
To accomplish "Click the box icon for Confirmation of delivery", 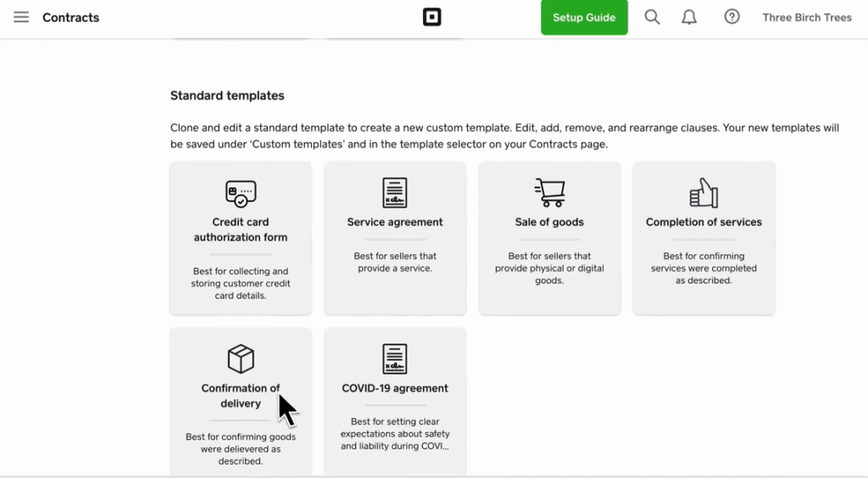I will tap(241, 358).
